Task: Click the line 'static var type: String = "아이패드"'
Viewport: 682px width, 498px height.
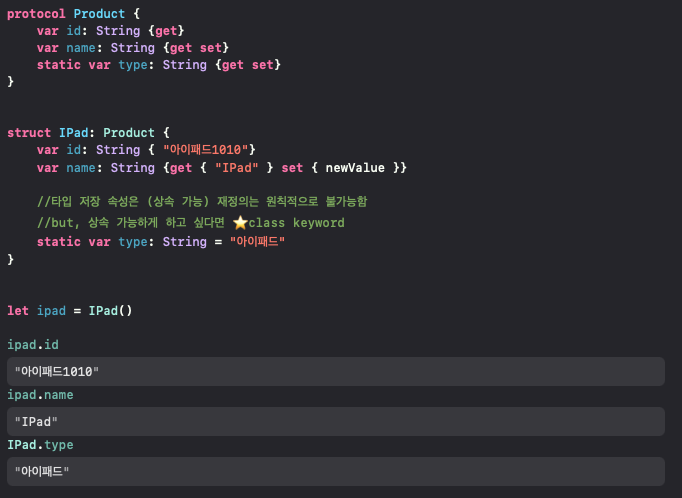Action: [161, 241]
